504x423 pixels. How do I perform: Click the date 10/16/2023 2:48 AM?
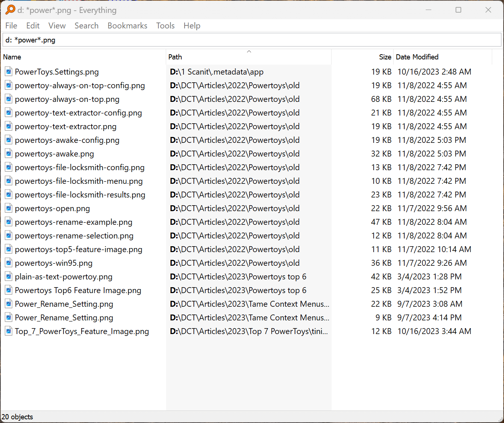click(x=434, y=72)
